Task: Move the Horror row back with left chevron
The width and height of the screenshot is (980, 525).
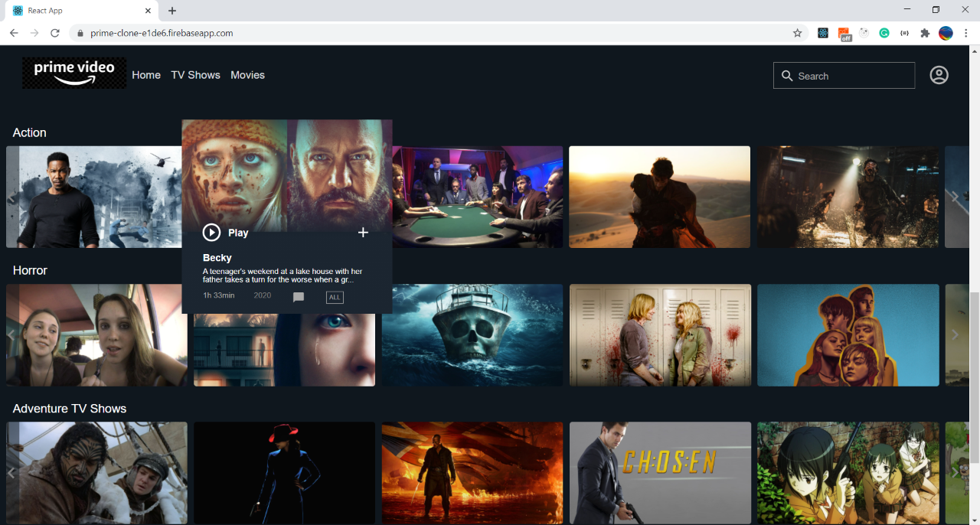Action: (x=11, y=335)
